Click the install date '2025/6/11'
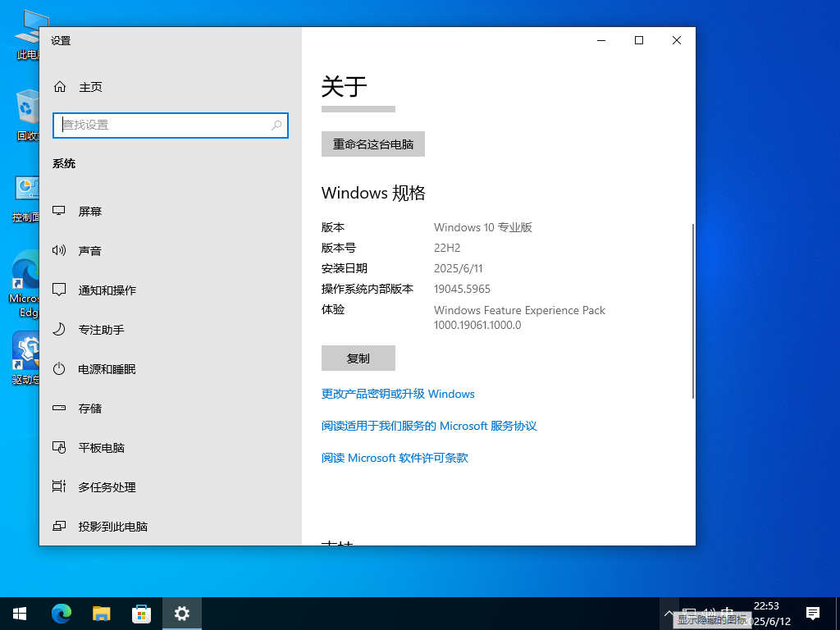 458,268
